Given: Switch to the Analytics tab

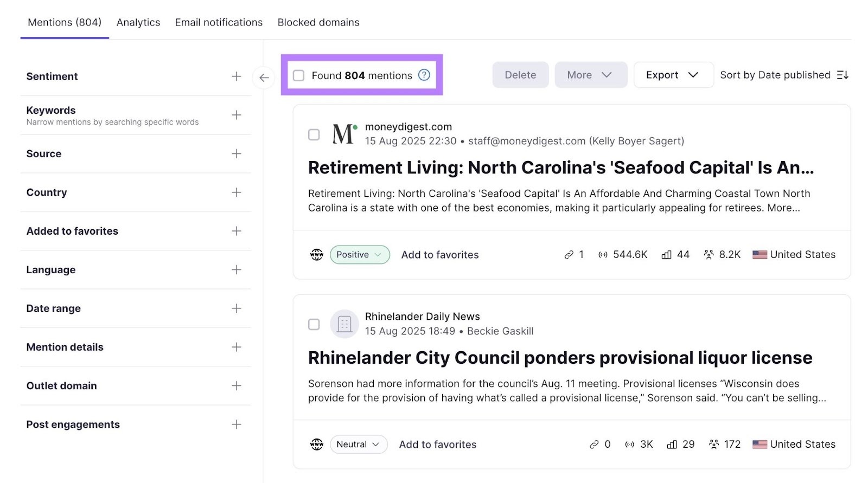Looking at the screenshot, I should coord(138,22).
